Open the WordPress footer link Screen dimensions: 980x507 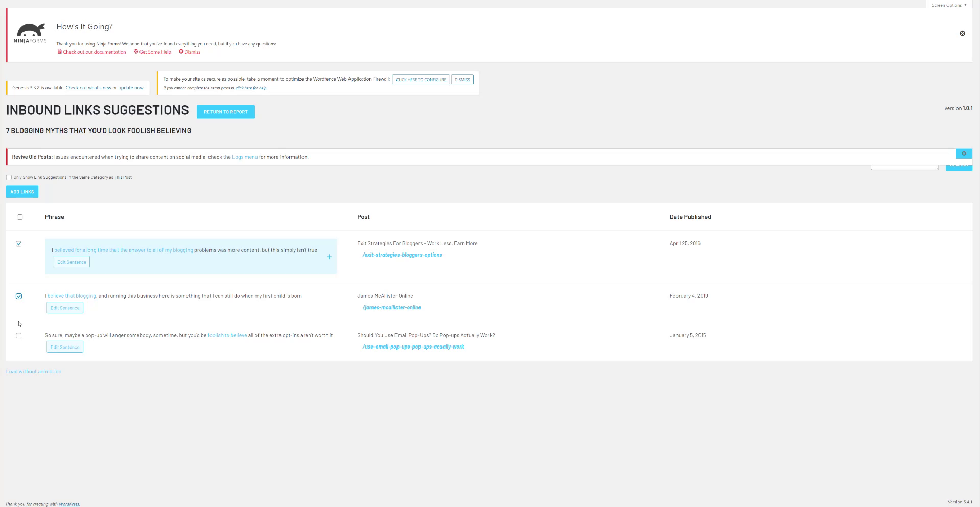69,504
